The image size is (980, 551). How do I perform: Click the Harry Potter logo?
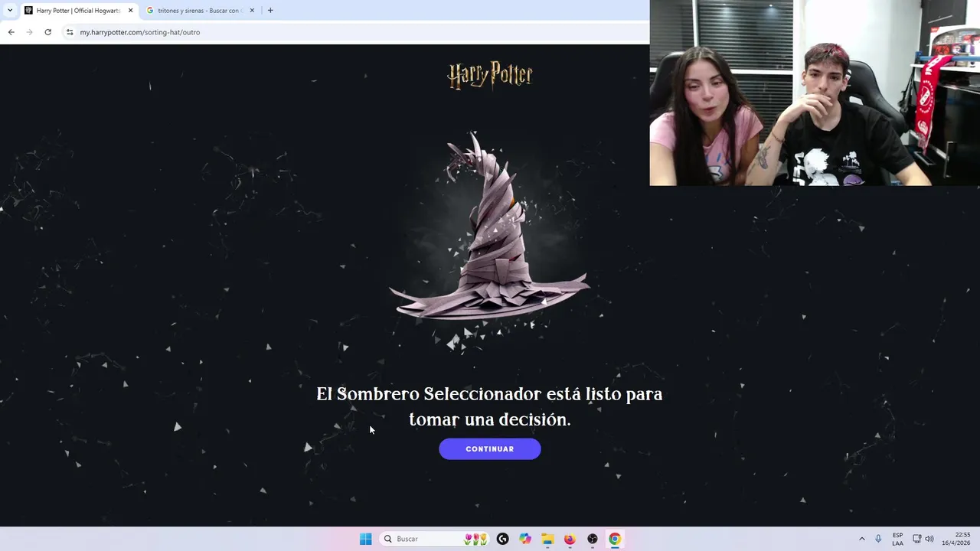tap(490, 75)
